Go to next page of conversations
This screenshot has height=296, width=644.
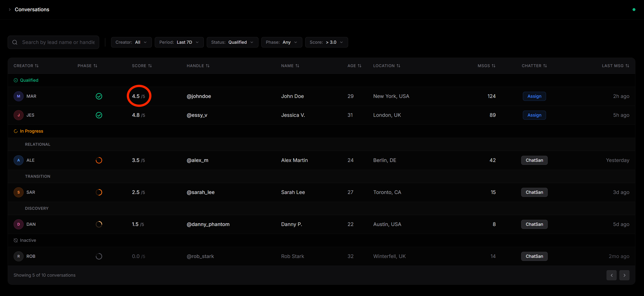click(624, 275)
